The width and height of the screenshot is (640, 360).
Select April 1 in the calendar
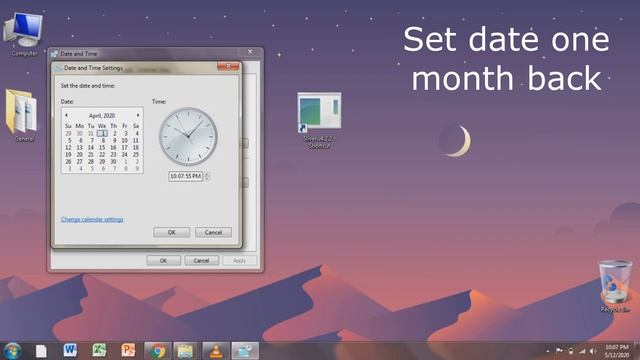point(103,133)
